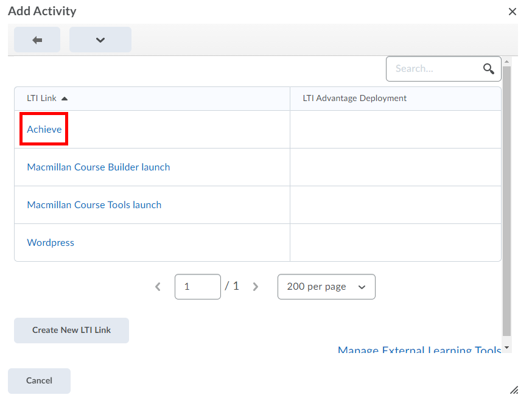Click the Create New LTI Link button
Image resolution: width=532 pixels, height=406 pixels.
tap(71, 330)
